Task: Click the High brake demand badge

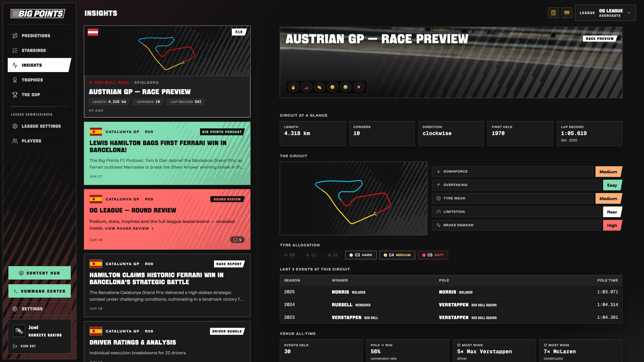Action: (612, 225)
